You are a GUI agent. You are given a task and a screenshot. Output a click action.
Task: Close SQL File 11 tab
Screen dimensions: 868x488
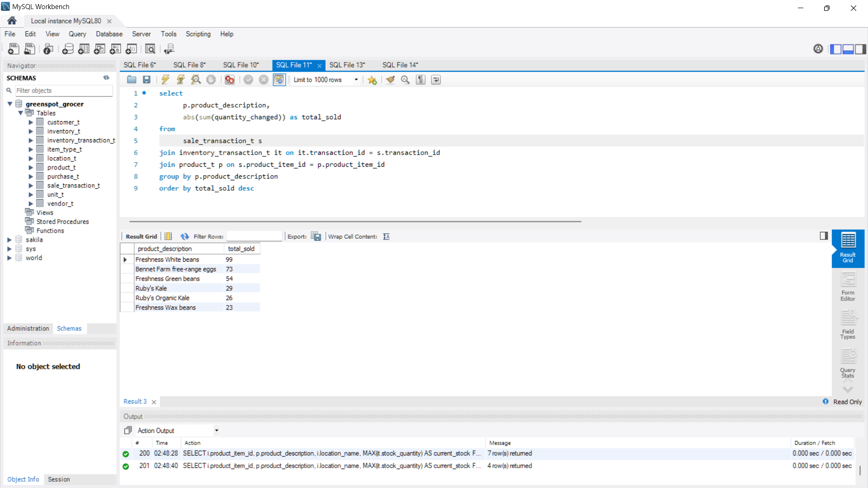[x=320, y=66]
